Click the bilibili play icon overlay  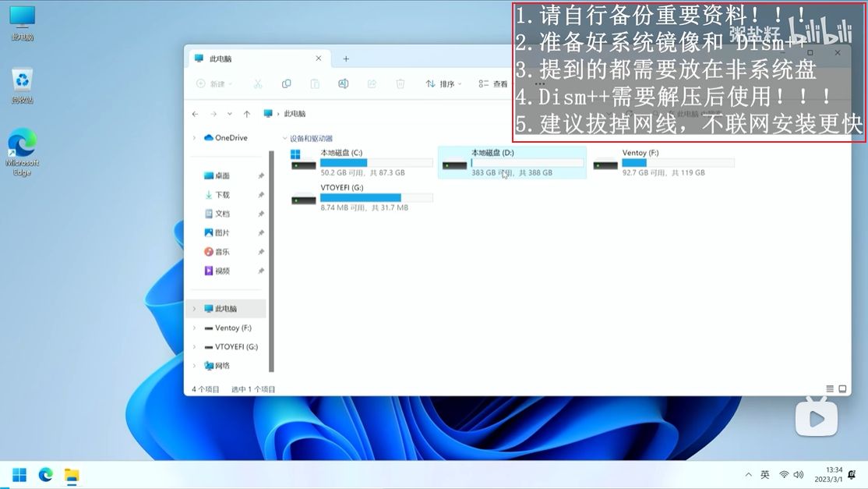[x=816, y=419]
